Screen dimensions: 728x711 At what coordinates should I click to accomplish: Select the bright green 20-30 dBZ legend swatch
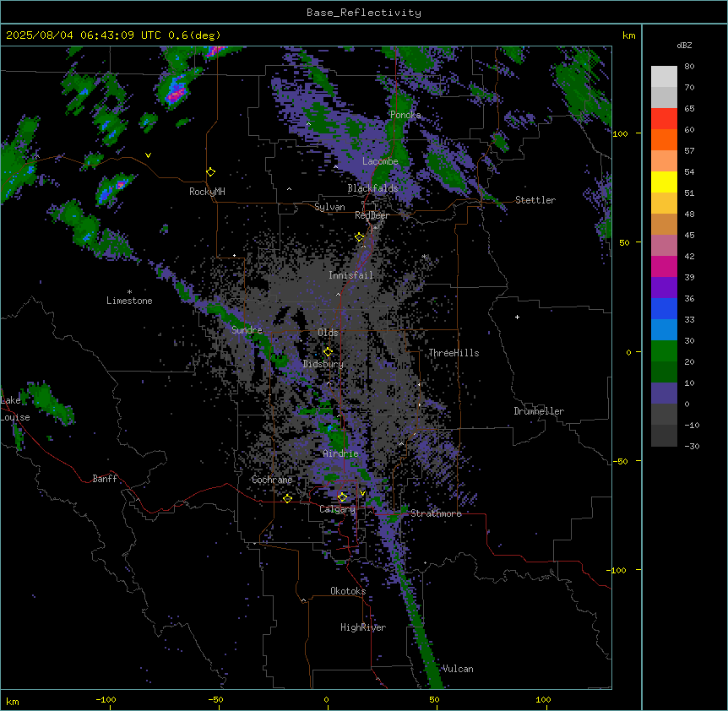pos(664,351)
